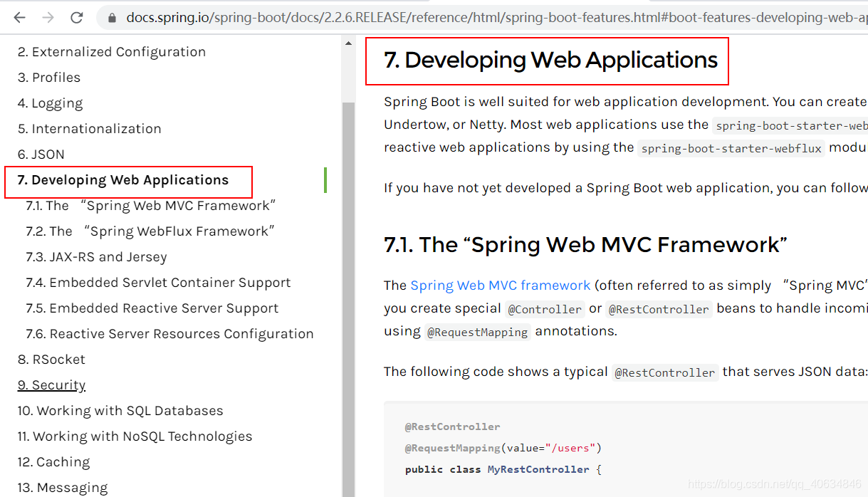The image size is (868, 497).
Task: Click the public class MyRestController code line
Action: (x=503, y=469)
